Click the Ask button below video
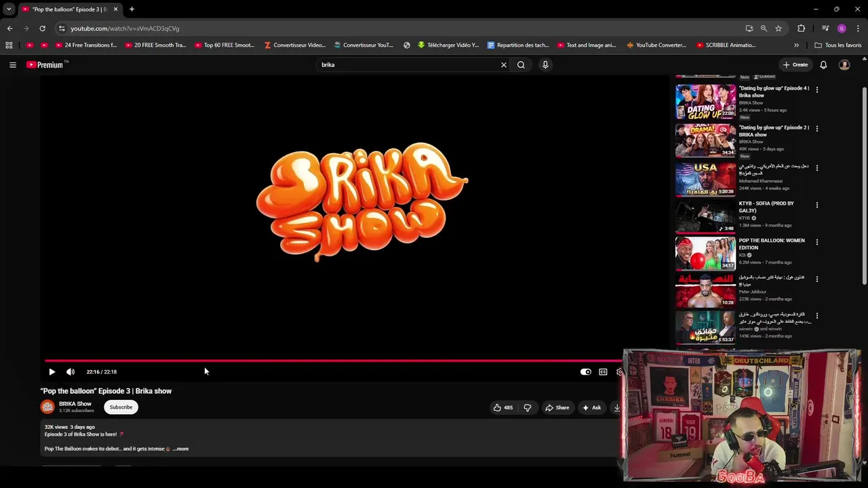Image resolution: width=868 pixels, height=488 pixels. (591, 407)
